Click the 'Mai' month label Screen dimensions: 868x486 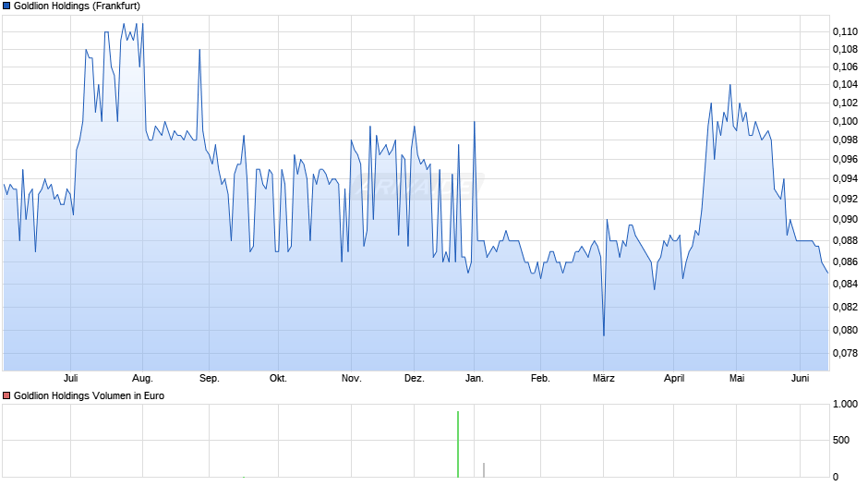pyautogui.click(x=737, y=379)
